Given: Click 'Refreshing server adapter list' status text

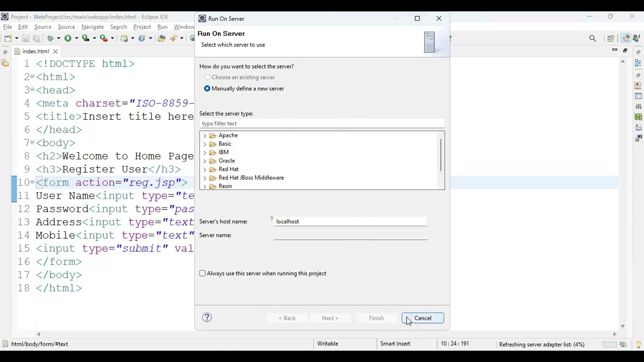Looking at the screenshot, I should 542,344.
